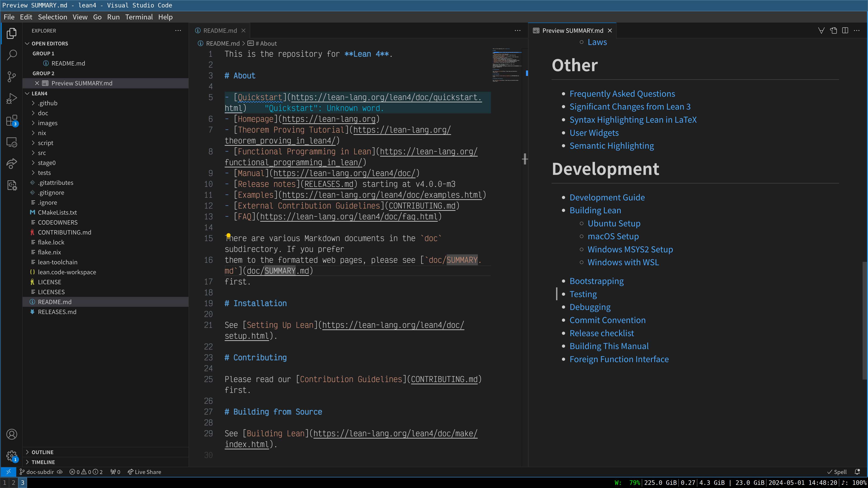
Task: Follow the Development Guide link in preview
Action: (x=607, y=197)
